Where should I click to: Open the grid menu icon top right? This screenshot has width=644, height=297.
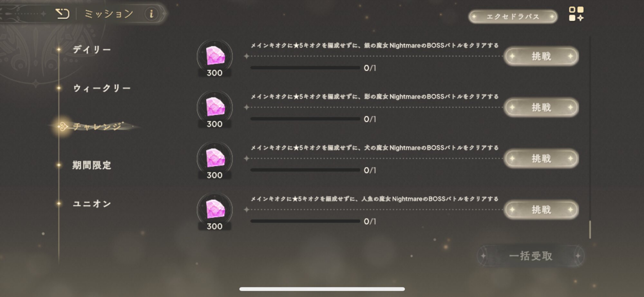pyautogui.click(x=576, y=14)
